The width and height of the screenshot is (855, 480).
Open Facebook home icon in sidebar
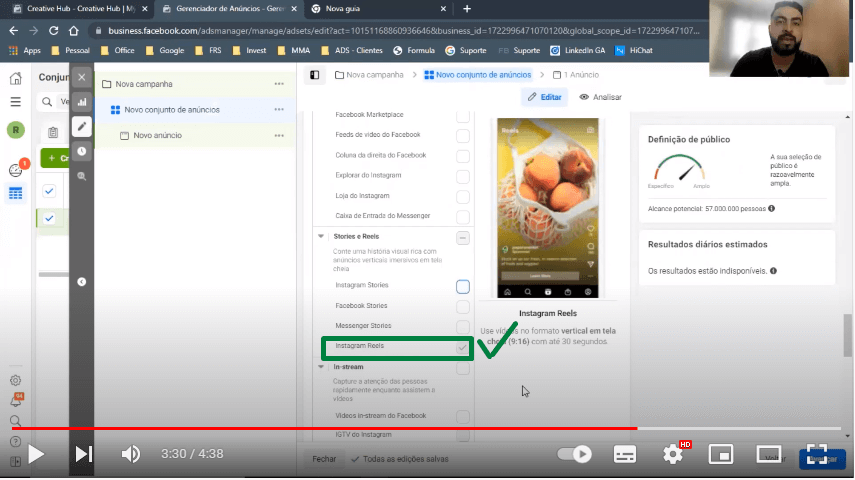(x=15, y=79)
